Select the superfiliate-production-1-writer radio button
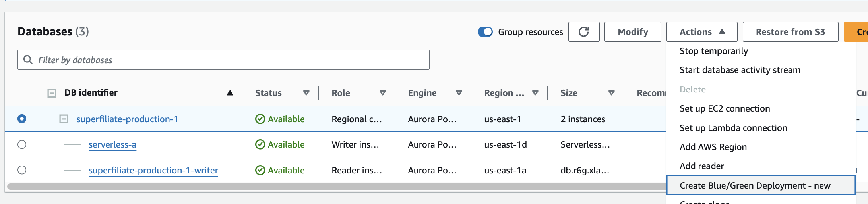 pyautogui.click(x=22, y=170)
